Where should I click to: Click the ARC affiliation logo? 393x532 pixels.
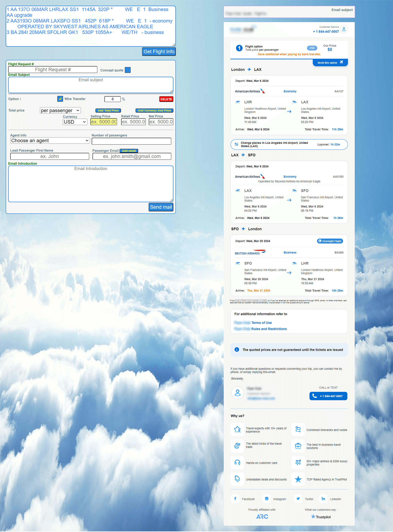coord(262,516)
